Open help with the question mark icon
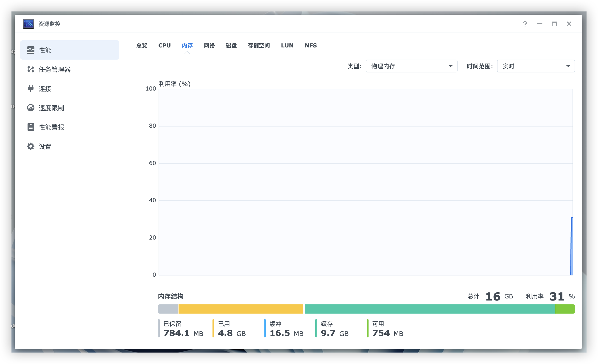 pos(525,24)
